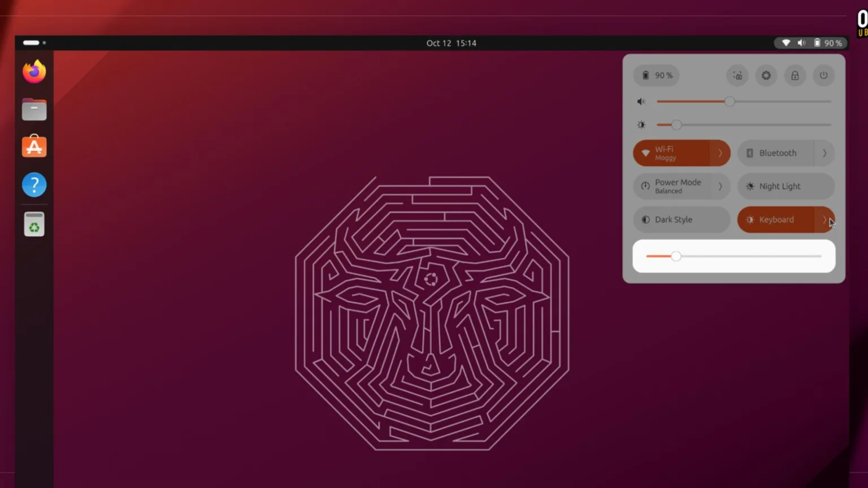Expand Wi-Fi network options for Moggy

tap(720, 152)
